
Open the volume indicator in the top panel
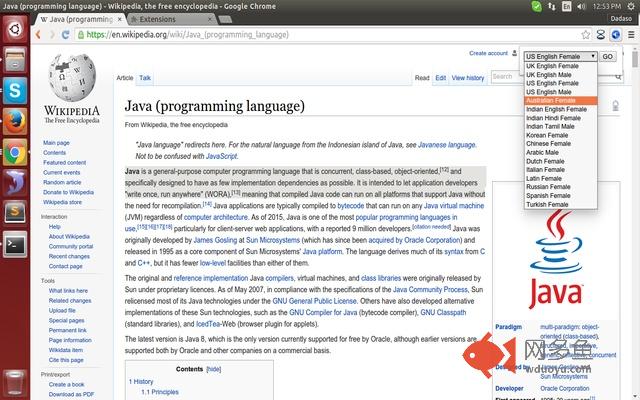(582, 6)
